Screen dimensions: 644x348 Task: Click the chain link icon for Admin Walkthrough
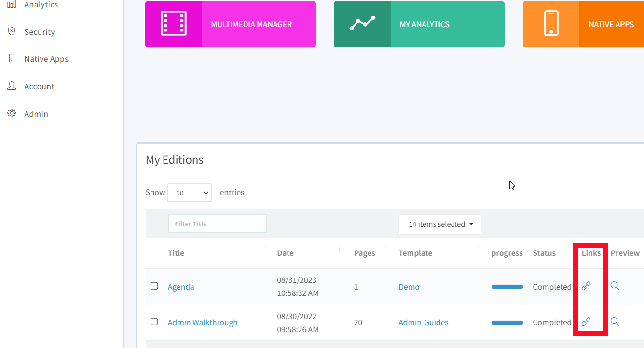(586, 321)
